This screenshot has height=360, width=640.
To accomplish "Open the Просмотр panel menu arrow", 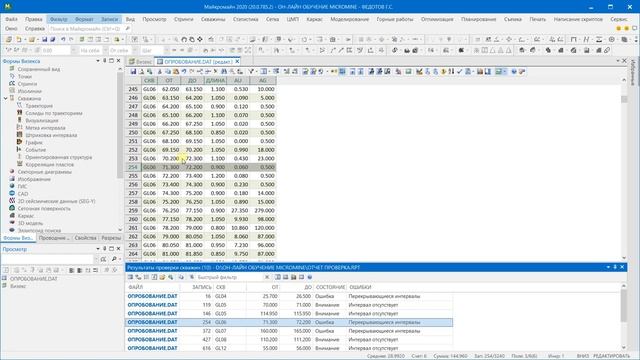I will click(98, 249).
